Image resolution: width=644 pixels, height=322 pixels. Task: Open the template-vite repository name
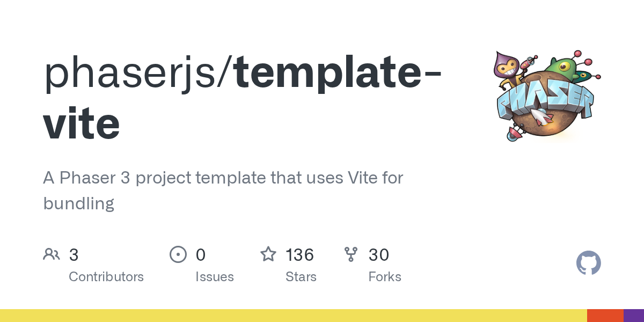[x=241, y=98]
